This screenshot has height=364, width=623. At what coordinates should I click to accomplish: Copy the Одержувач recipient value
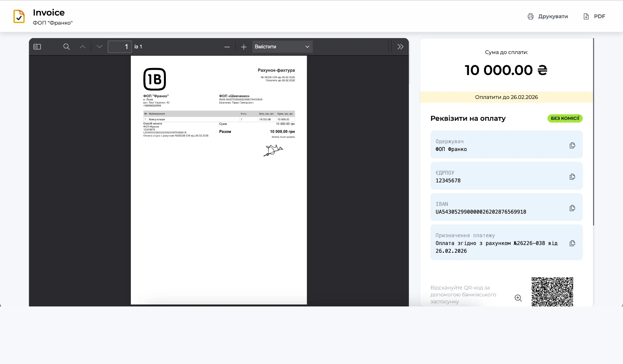click(x=572, y=145)
